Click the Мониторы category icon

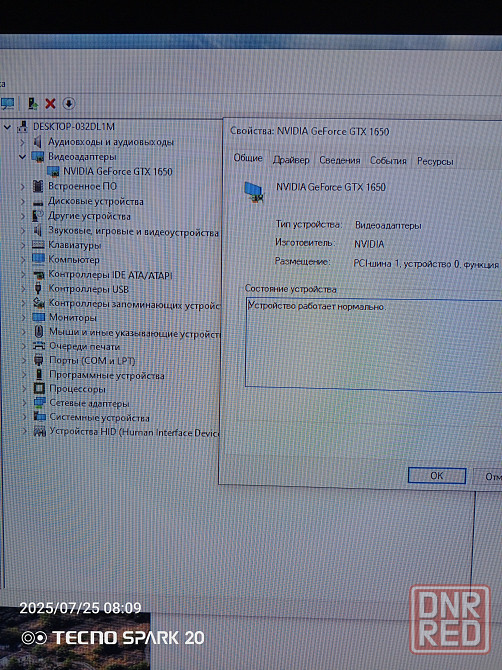(38, 317)
